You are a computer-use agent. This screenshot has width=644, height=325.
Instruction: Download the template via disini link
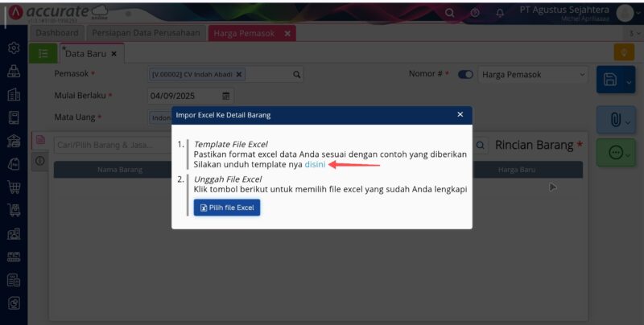(315, 164)
